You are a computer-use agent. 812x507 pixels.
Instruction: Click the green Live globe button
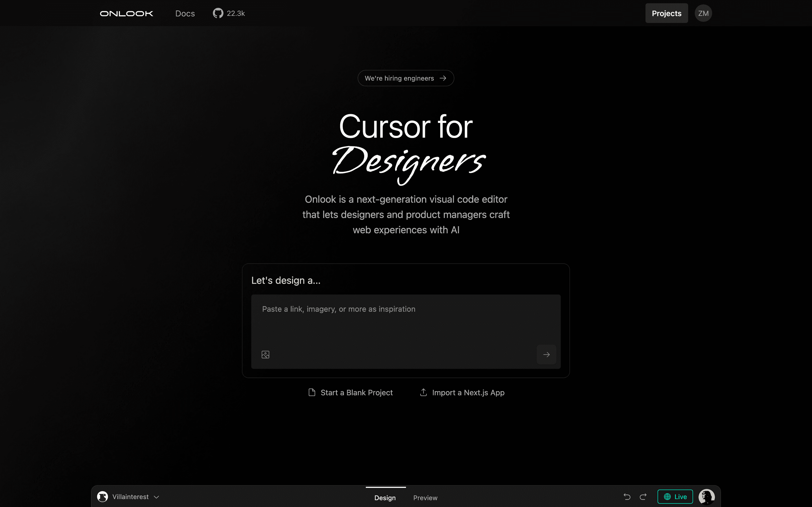click(x=675, y=497)
